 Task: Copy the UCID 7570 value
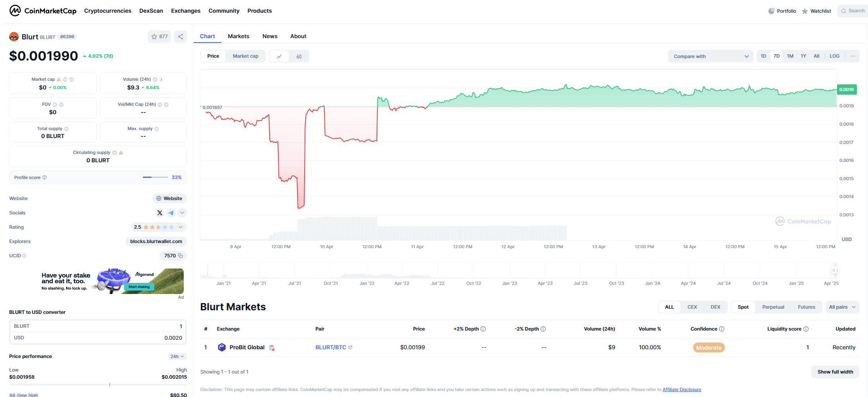[x=180, y=256]
